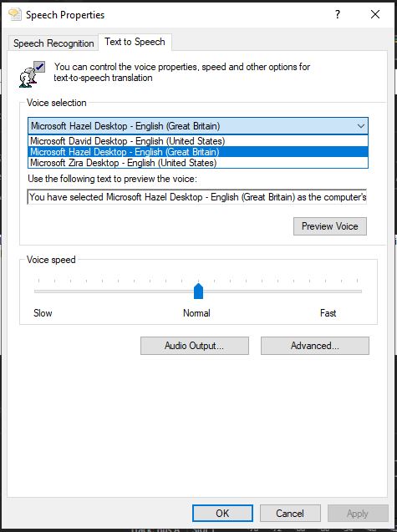
Task: Click the text-to-speech illustration icon
Action: [x=32, y=74]
